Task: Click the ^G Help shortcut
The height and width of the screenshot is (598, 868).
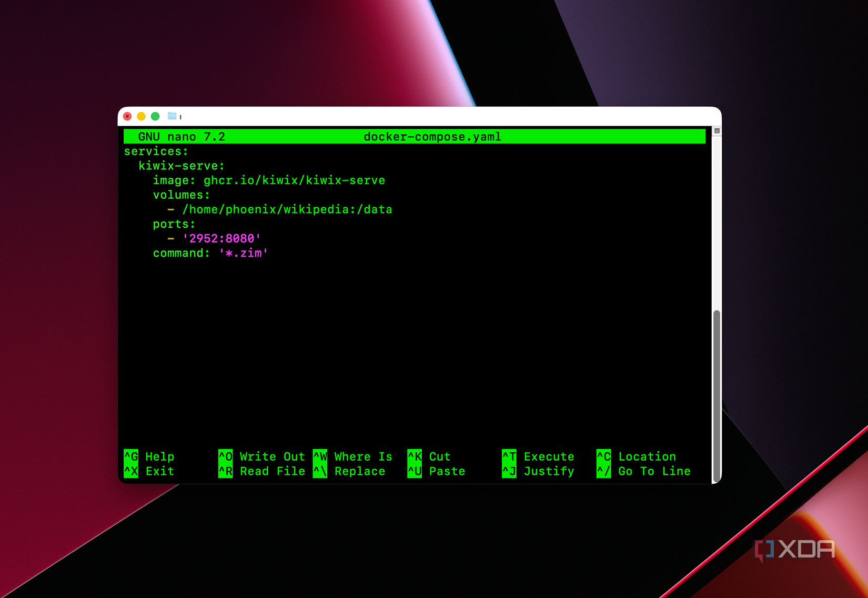Action: coord(149,457)
